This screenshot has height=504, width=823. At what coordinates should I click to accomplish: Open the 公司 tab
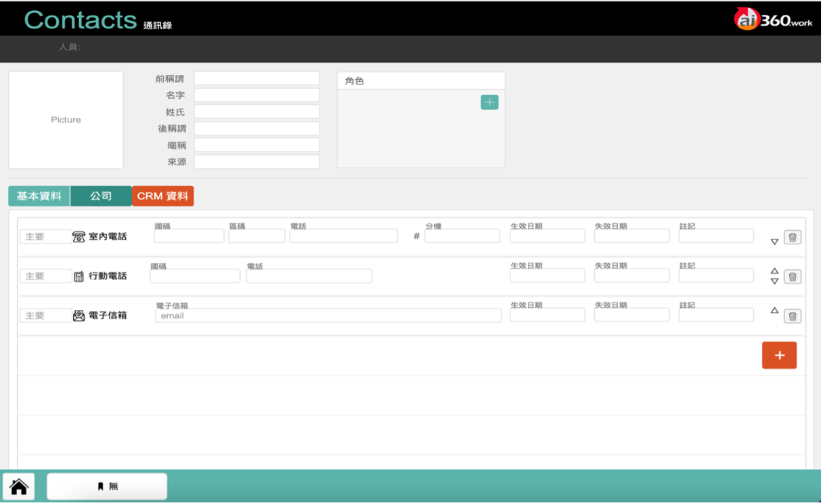101,196
